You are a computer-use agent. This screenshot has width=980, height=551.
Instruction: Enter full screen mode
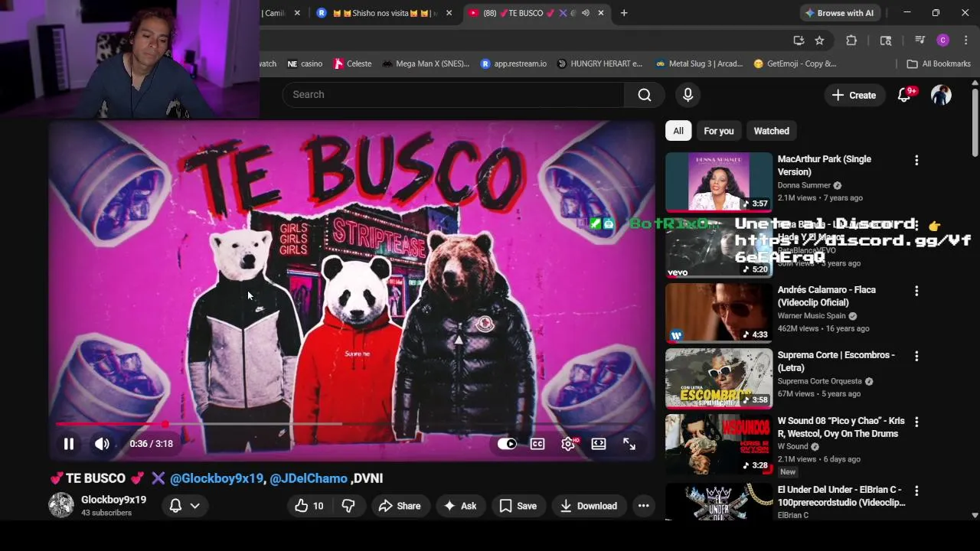pyautogui.click(x=629, y=444)
